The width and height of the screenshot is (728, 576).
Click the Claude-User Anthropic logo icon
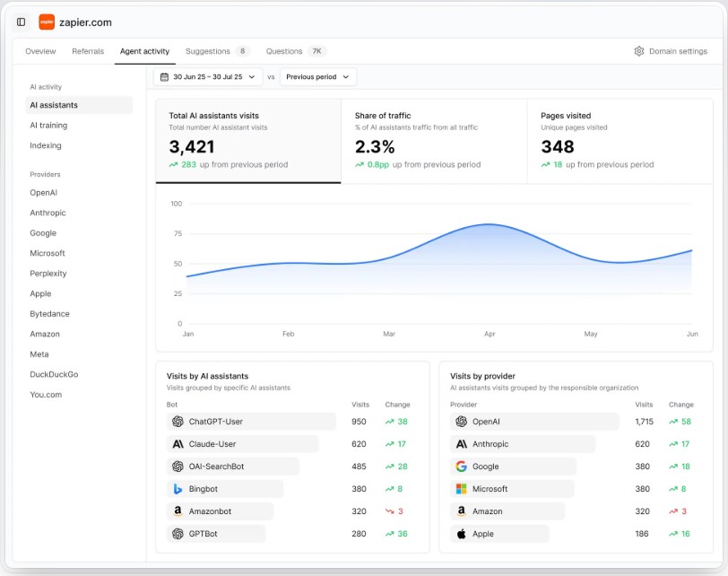178,444
